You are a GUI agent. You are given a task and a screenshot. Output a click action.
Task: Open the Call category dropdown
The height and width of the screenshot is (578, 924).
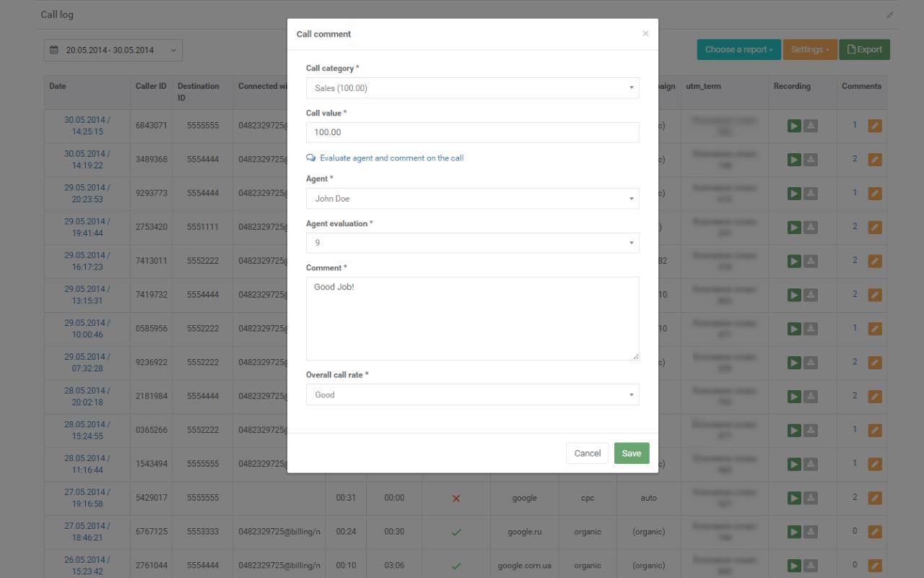pos(472,87)
